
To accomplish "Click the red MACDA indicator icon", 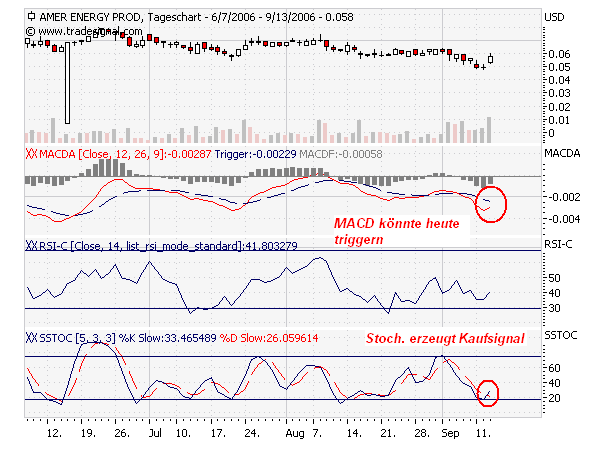I will pos(31,154).
